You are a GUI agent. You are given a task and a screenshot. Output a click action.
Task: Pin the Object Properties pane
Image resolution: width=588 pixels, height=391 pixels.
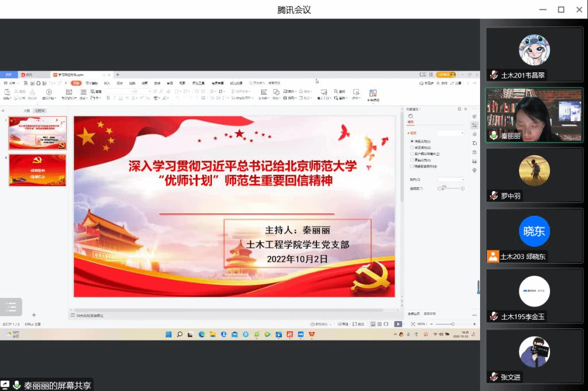click(459, 109)
